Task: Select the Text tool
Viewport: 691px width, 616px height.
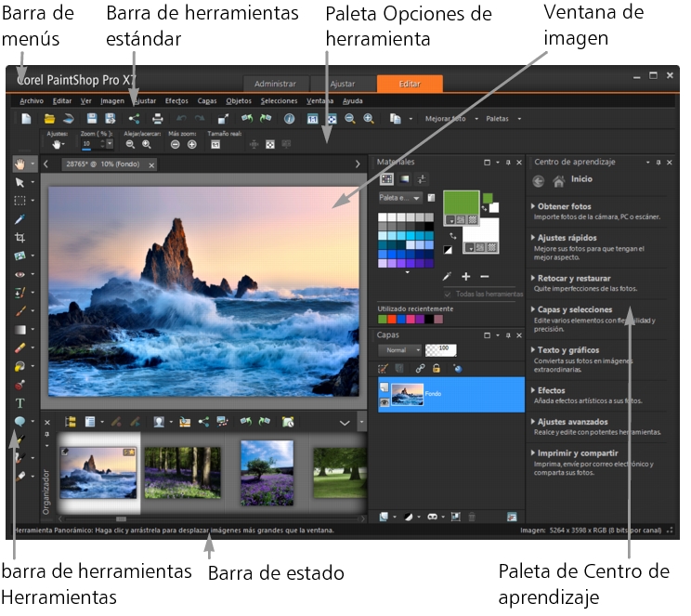Action: pos(20,402)
